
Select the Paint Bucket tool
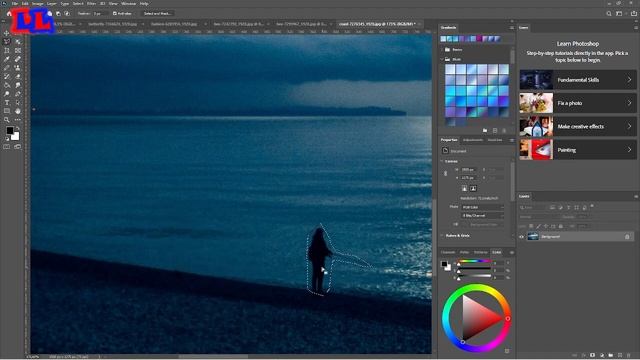coord(7,85)
